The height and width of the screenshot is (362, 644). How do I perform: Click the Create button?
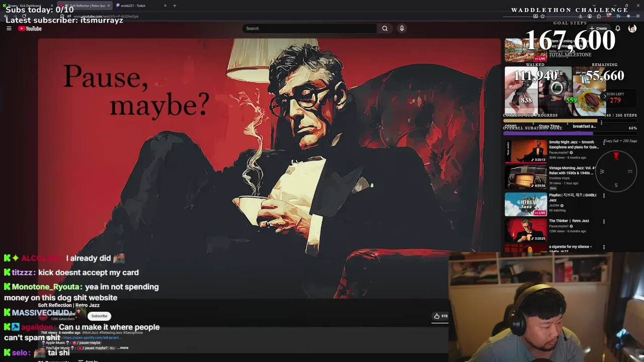[x=599, y=29]
